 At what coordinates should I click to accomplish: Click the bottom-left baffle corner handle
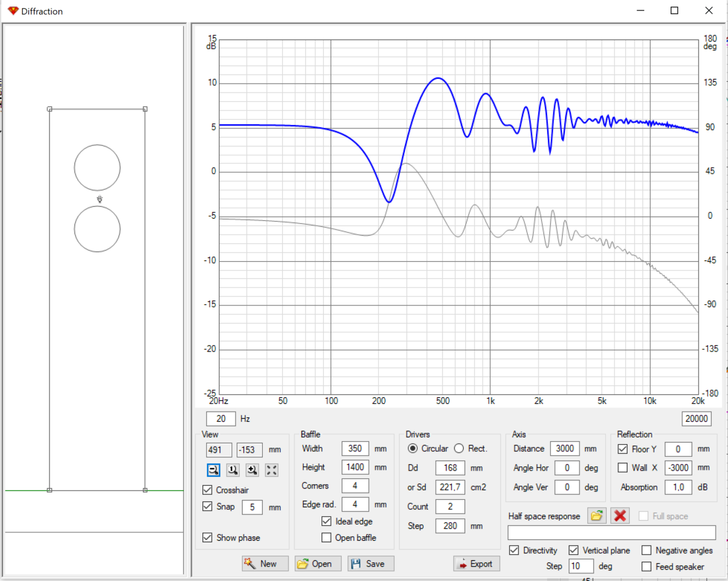[x=50, y=490]
